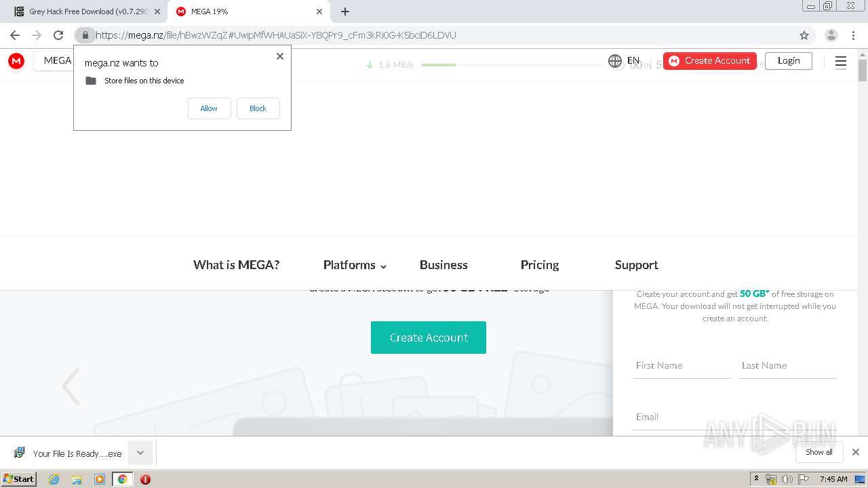Reload the page with the refresh icon

(x=58, y=35)
